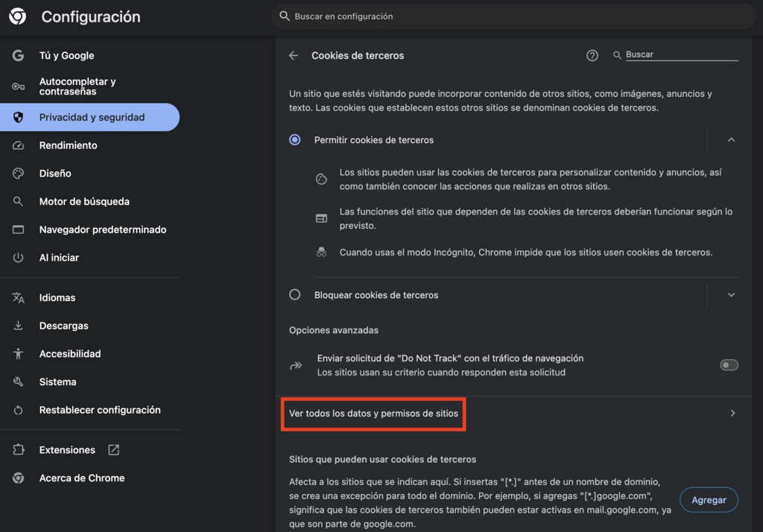
Task: Open Descargas download icon
Action: click(x=19, y=326)
